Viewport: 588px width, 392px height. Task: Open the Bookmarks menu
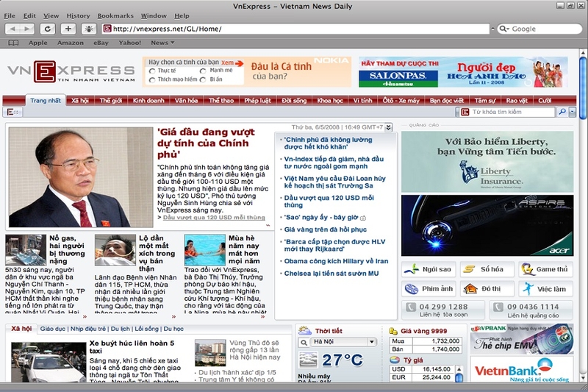115,15
